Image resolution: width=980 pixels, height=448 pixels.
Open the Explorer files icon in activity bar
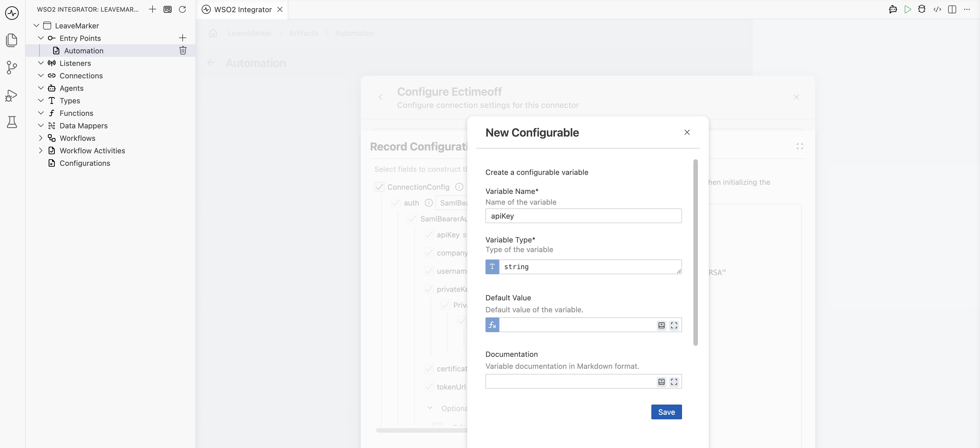(12, 40)
